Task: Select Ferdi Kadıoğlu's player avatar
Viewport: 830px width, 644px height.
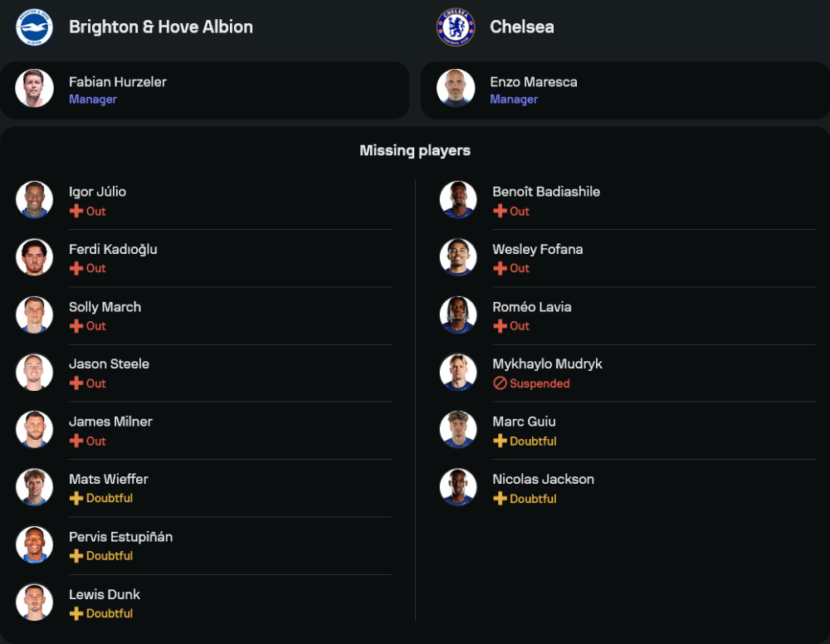Action: point(34,257)
